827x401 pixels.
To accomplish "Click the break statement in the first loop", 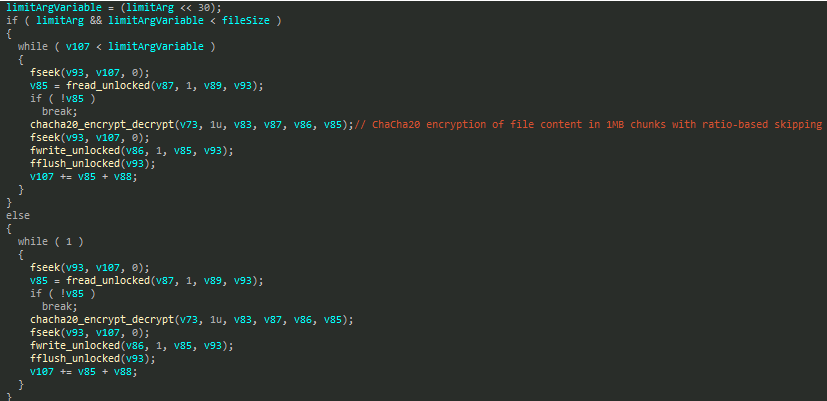I will 59,111.
